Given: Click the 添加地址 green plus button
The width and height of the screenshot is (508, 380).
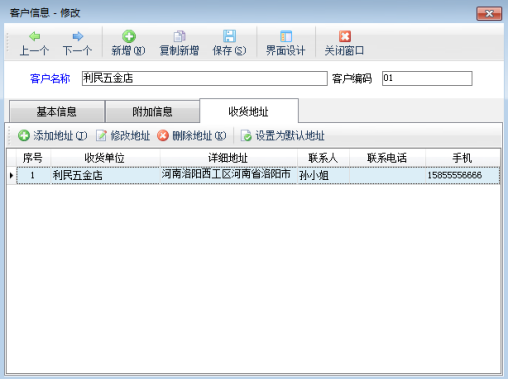Looking at the screenshot, I should click(24, 136).
